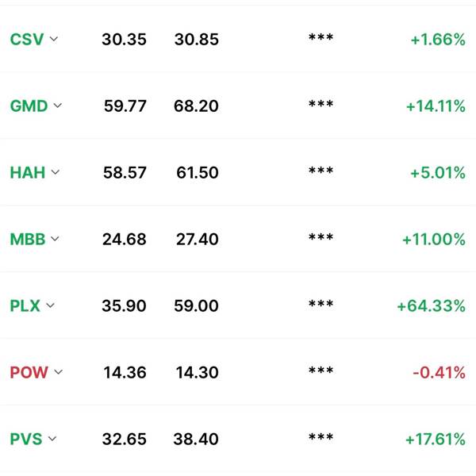Open the CSV stock ticker
The width and height of the screenshot is (476, 476).
(25, 40)
